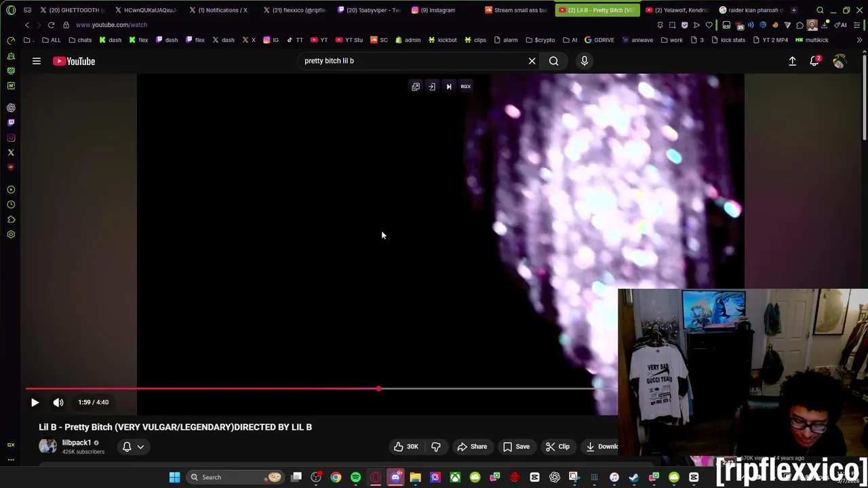The width and height of the screenshot is (868, 488).
Task: Switch to the 1babyviper Twitch tab
Action: pyautogui.click(x=371, y=10)
